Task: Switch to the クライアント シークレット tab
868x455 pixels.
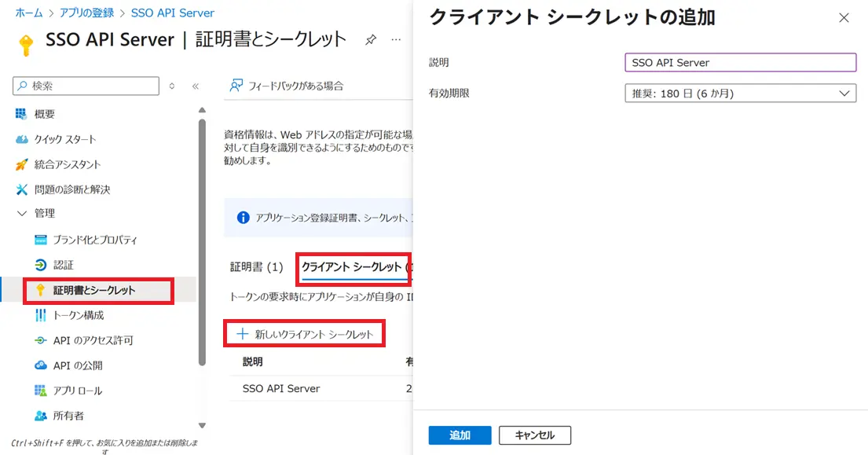Action: click(x=355, y=267)
